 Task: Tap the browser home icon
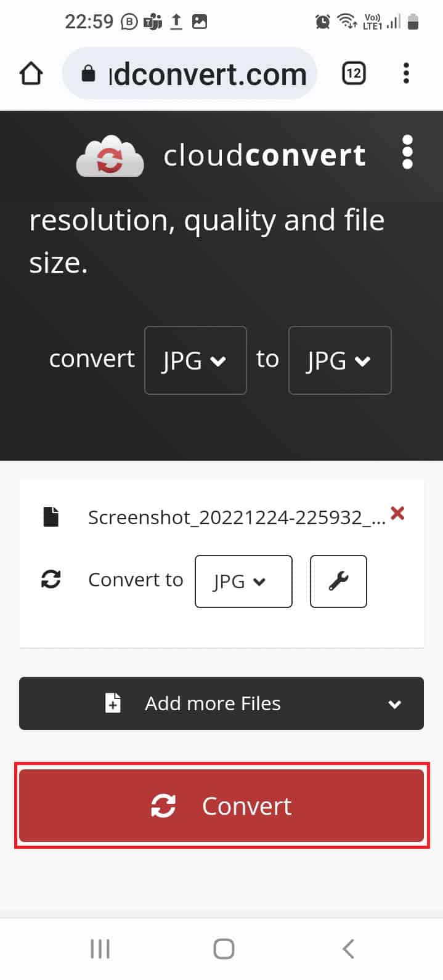31,73
